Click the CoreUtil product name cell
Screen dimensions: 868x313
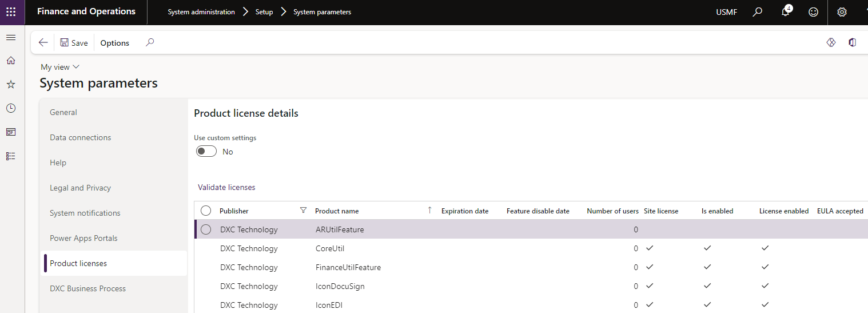tap(330, 248)
